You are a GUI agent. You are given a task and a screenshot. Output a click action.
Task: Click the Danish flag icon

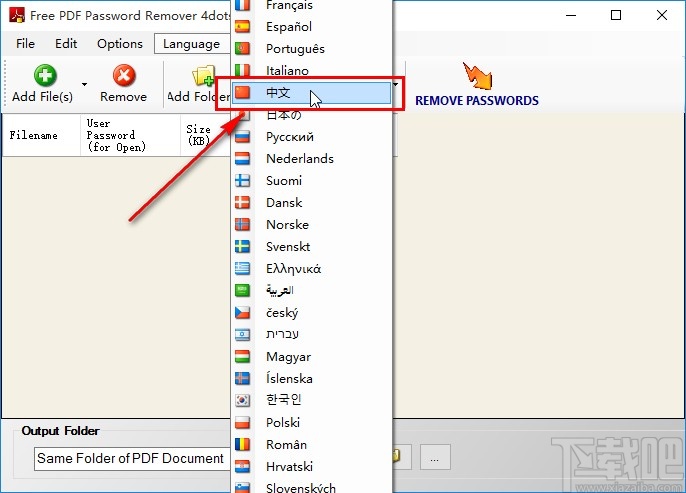point(242,203)
